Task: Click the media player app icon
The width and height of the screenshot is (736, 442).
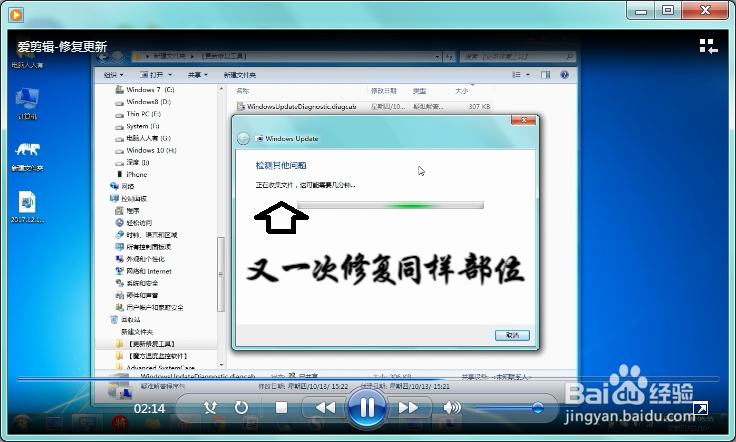Action: coord(16,15)
